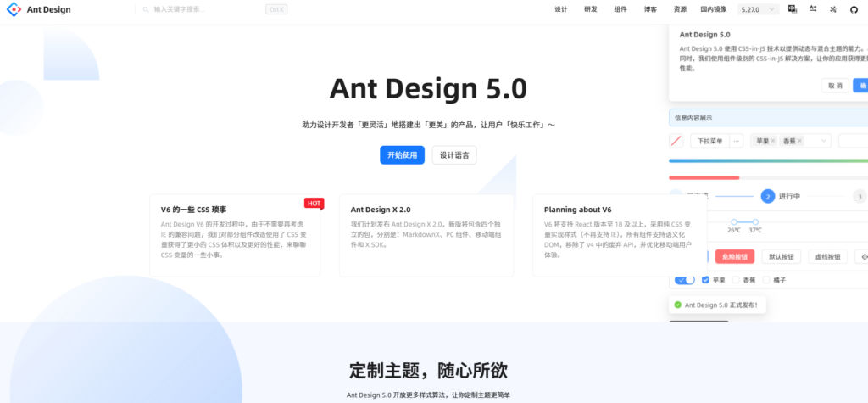Go to the 博客 menu item

[650, 9]
